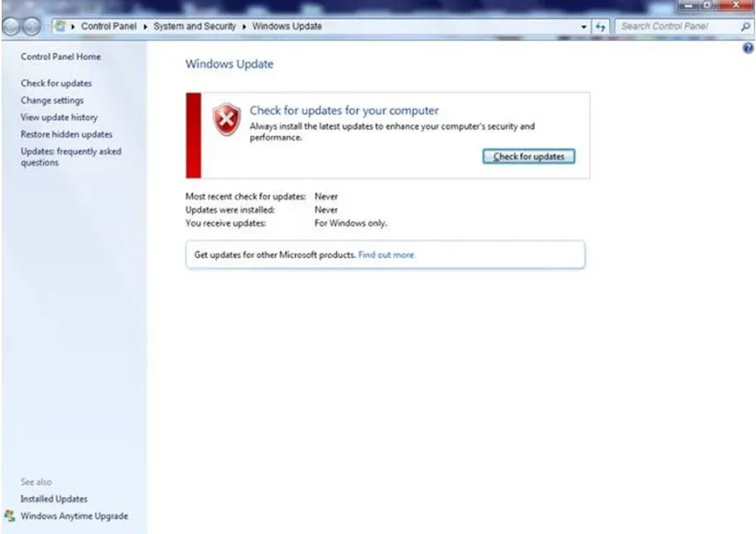This screenshot has width=756, height=534.
Task: Click the Control Panel icon in address bar
Action: pyautogui.click(x=60, y=26)
